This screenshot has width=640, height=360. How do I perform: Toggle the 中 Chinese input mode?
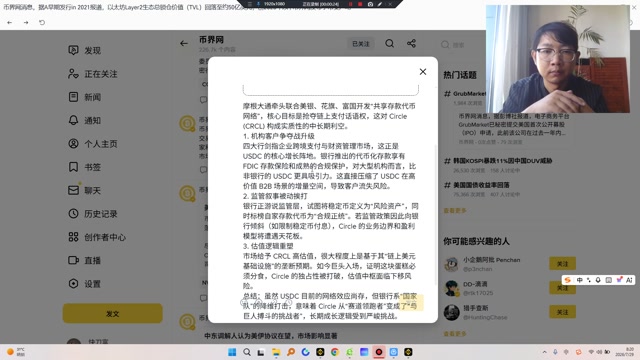click(x=579, y=280)
